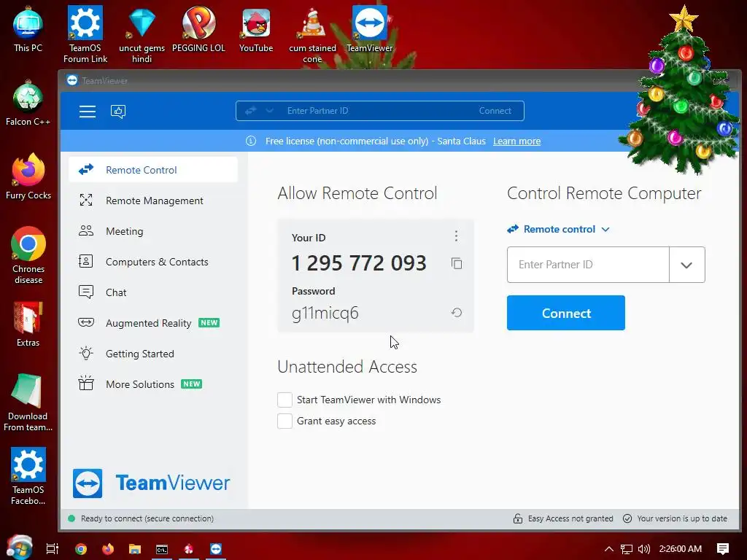Click Ready to connect status text
Screen dimensions: 747x560
[147, 518]
